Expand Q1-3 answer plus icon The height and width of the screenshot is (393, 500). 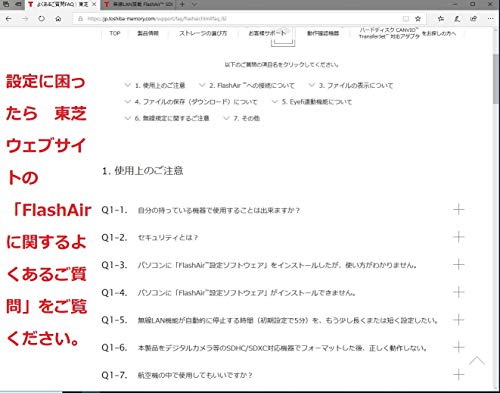[x=459, y=265]
